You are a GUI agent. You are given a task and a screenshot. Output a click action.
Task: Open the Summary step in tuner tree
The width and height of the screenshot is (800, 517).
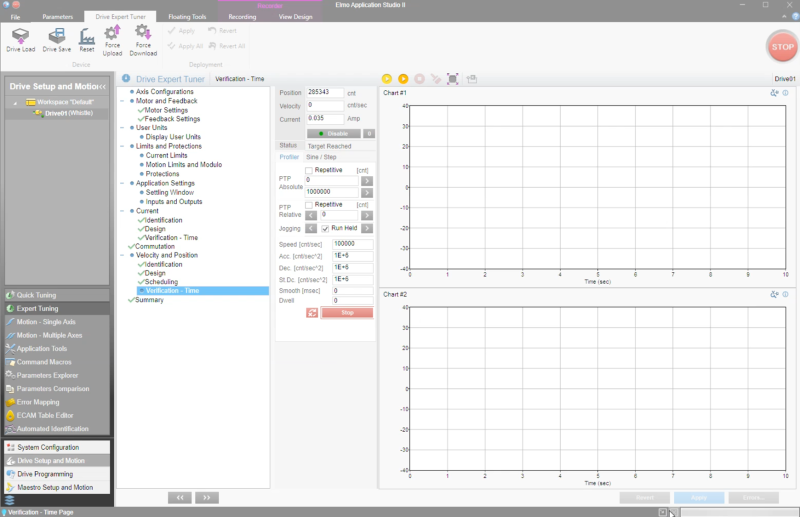[x=149, y=300]
